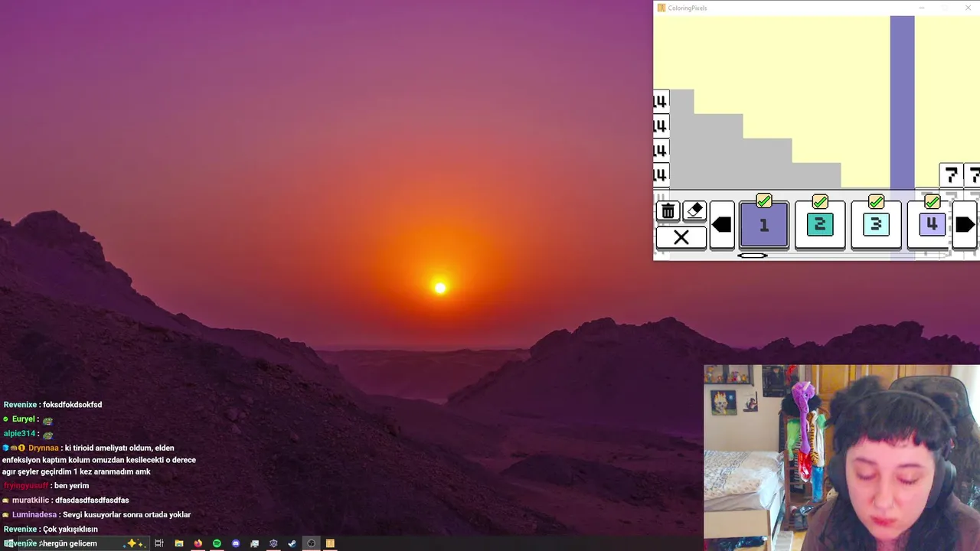Minimize the ColoringPixels window

coord(922,8)
